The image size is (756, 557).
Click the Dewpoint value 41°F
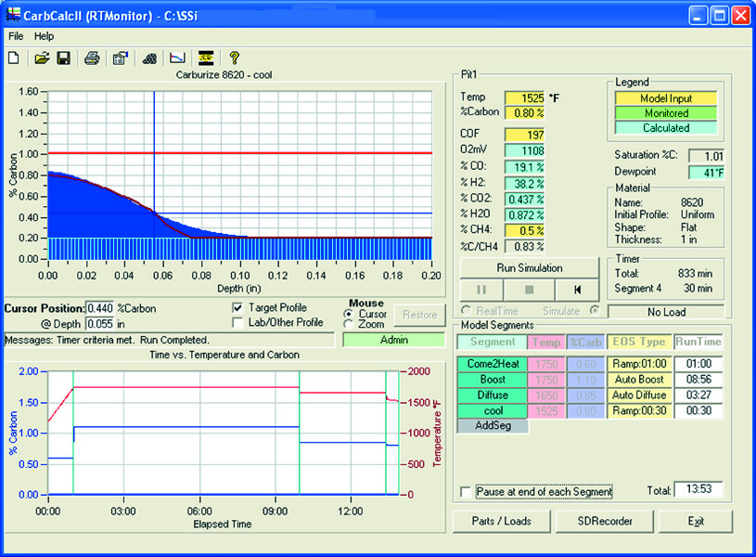[x=706, y=173]
